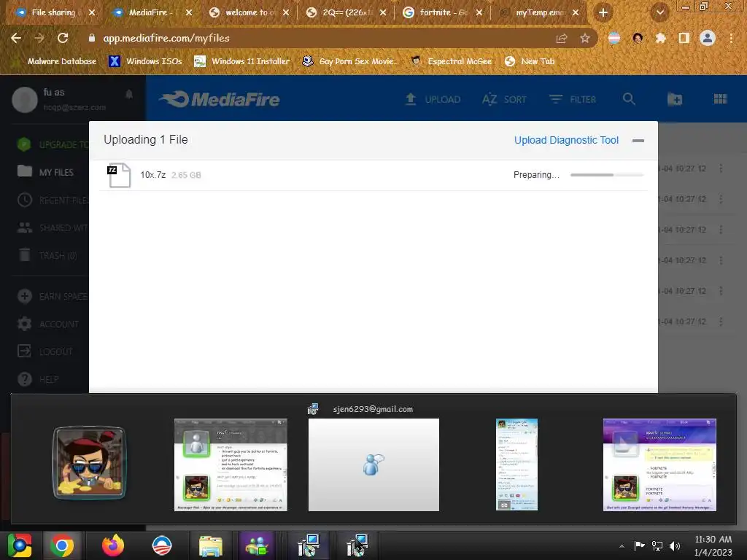The height and width of the screenshot is (560, 747).
Task: Click volume speaker tray icon
Action: (x=675, y=546)
